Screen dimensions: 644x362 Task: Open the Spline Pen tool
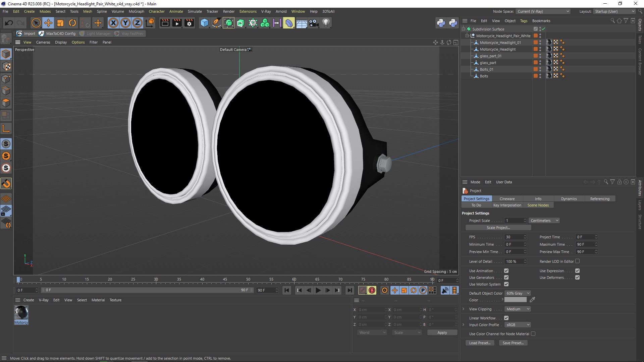[x=217, y=23]
